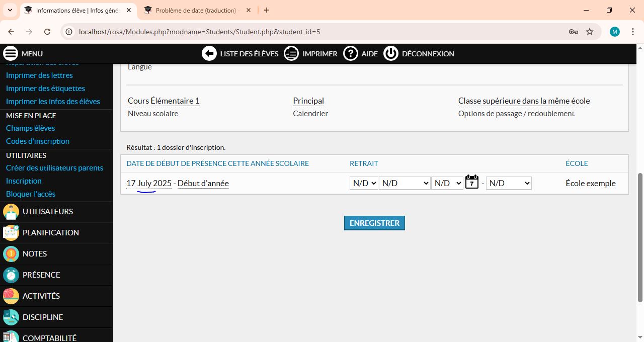Open the Planification module icon

click(11, 233)
